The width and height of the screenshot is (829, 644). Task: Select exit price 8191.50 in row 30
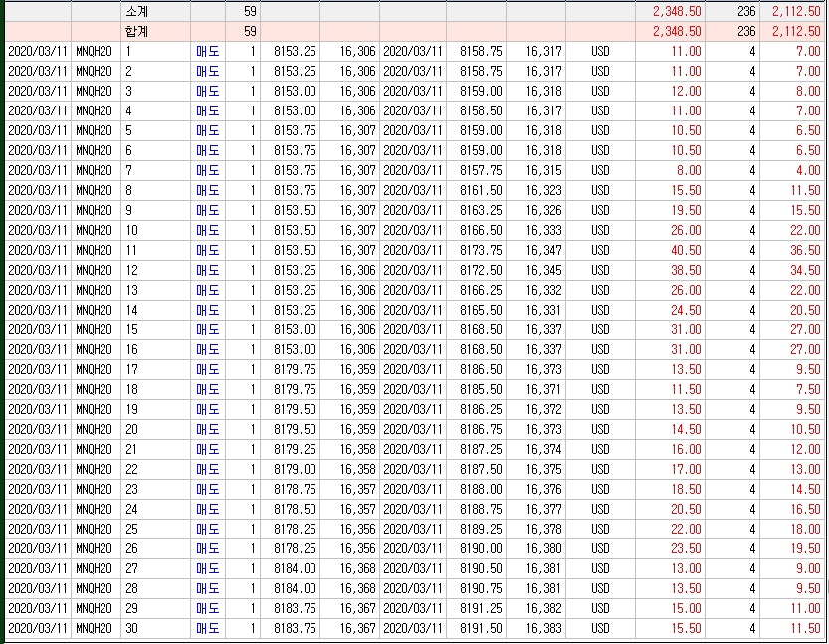pos(481,629)
